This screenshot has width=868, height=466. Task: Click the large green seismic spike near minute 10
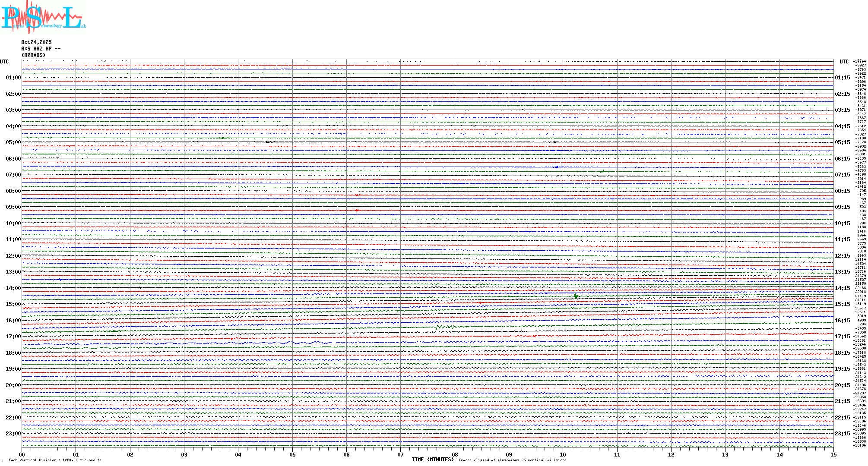click(x=576, y=296)
